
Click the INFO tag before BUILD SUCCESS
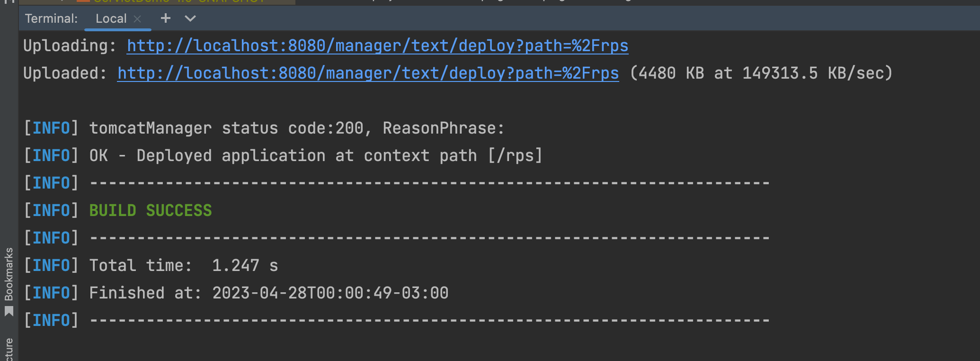click(51, 210)
